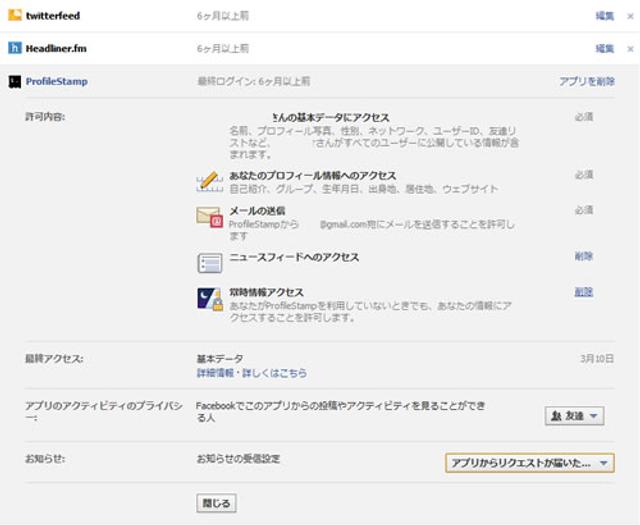The image size is (640, 525).
Task: Click the メールの送信 permission title
Action: [257, 211]
